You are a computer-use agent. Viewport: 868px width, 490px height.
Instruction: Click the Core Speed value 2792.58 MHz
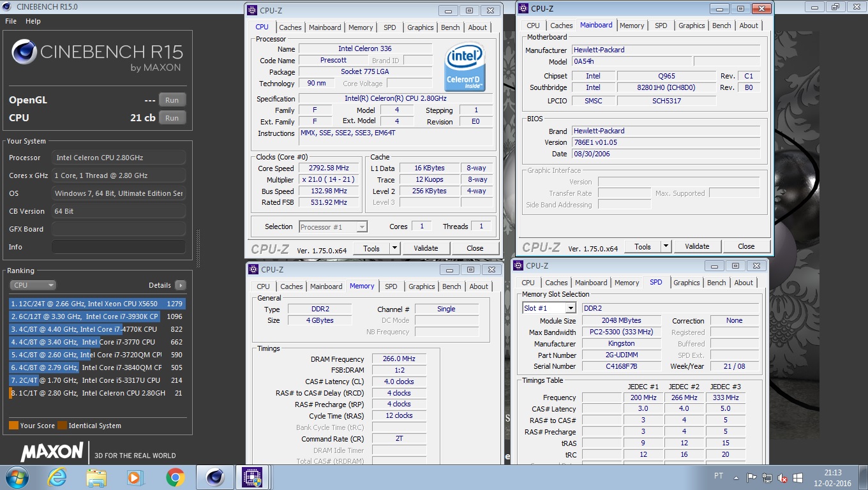point(329,168)
